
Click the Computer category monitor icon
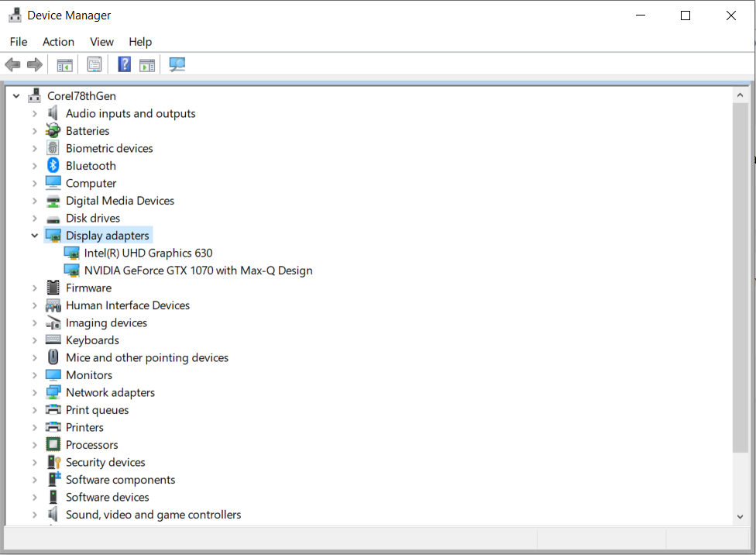pos(53,183)
